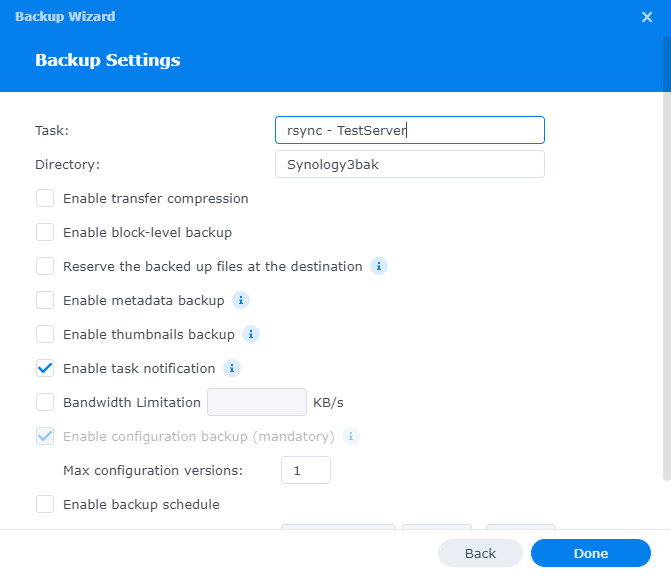
Task: Click info icon beside task notification
Action: tap(232, 368)
